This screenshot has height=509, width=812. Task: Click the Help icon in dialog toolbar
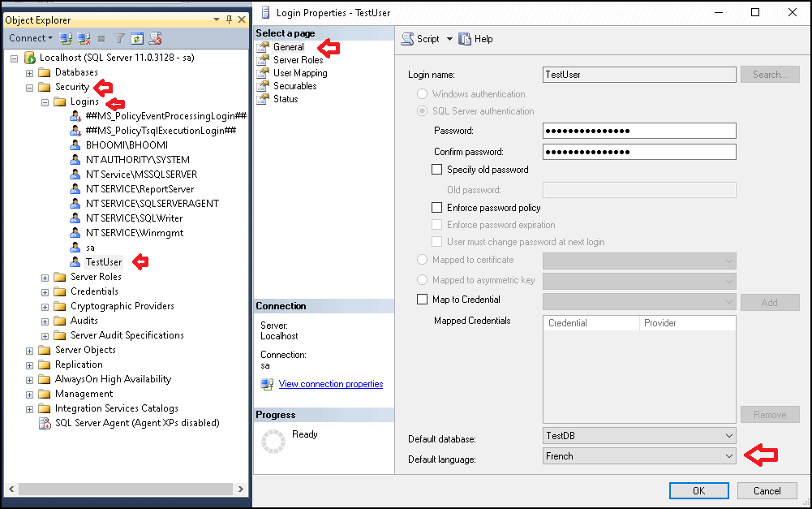465,39
